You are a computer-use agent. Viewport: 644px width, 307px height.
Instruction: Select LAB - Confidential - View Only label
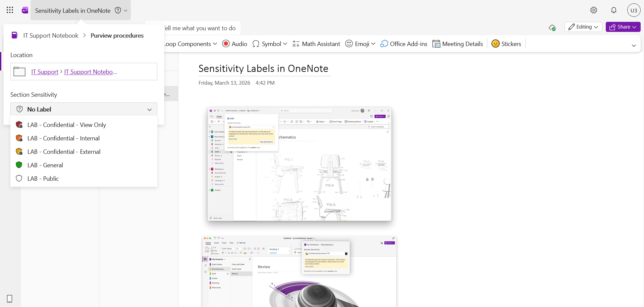[67, 125]
